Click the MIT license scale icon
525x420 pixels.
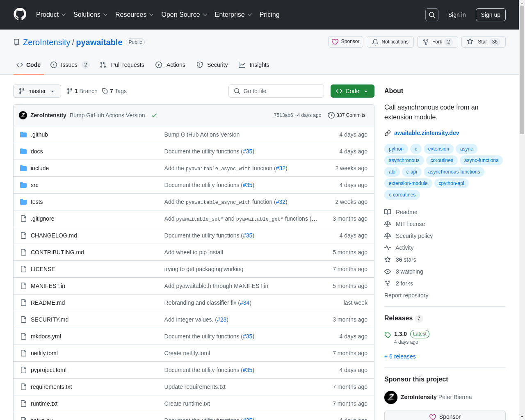[x=388, y=224]
